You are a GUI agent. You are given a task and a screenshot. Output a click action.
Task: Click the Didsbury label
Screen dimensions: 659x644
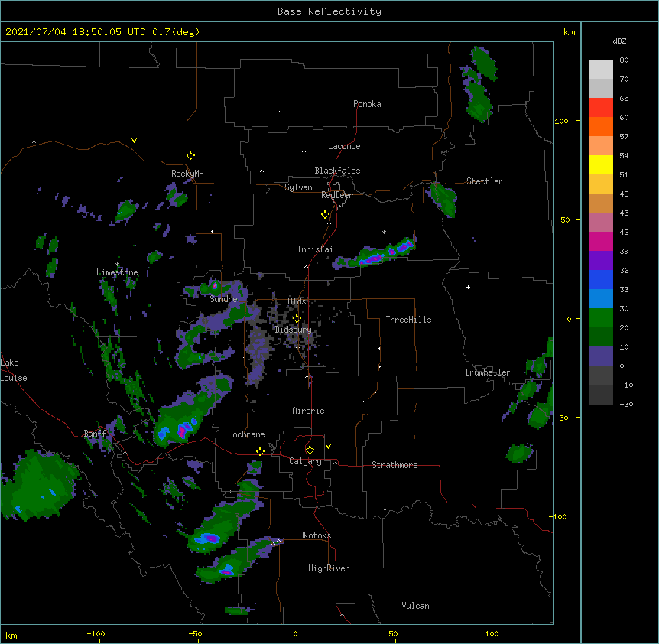(293, 330)
